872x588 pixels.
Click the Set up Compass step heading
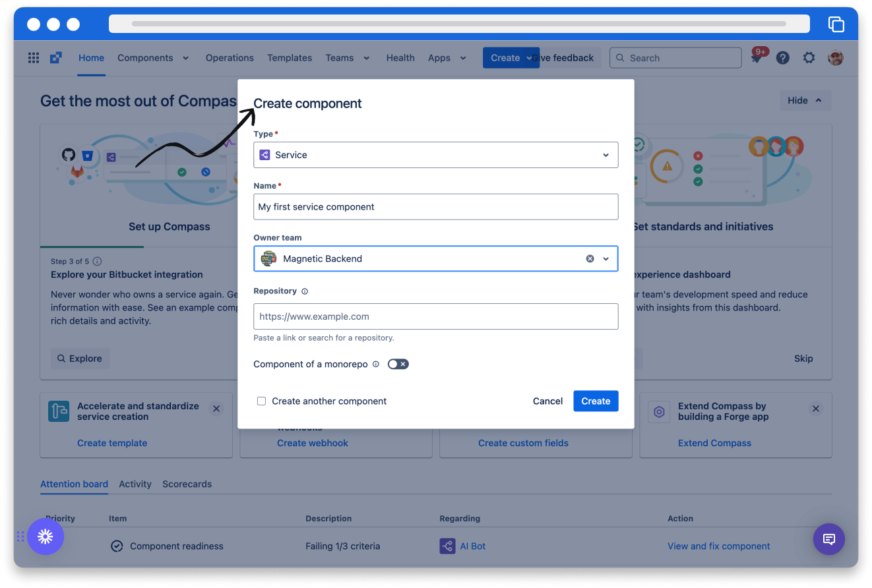(x=170, y=227)
